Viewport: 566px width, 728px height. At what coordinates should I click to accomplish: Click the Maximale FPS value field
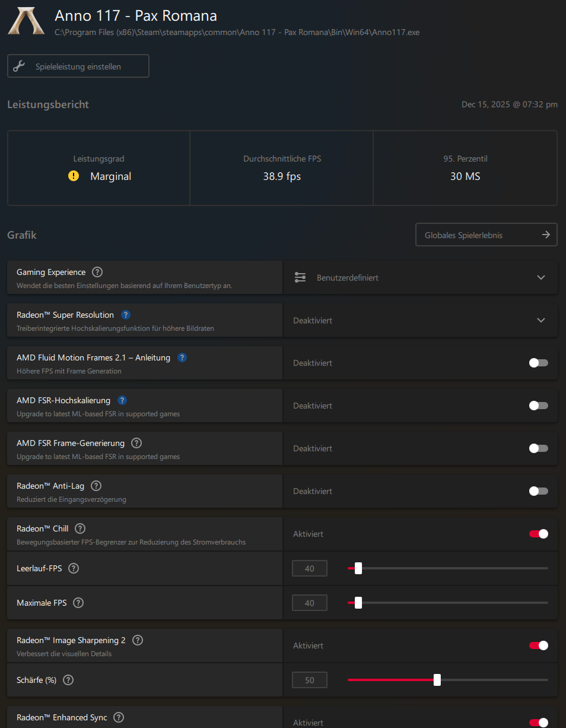tap(310, 603)
